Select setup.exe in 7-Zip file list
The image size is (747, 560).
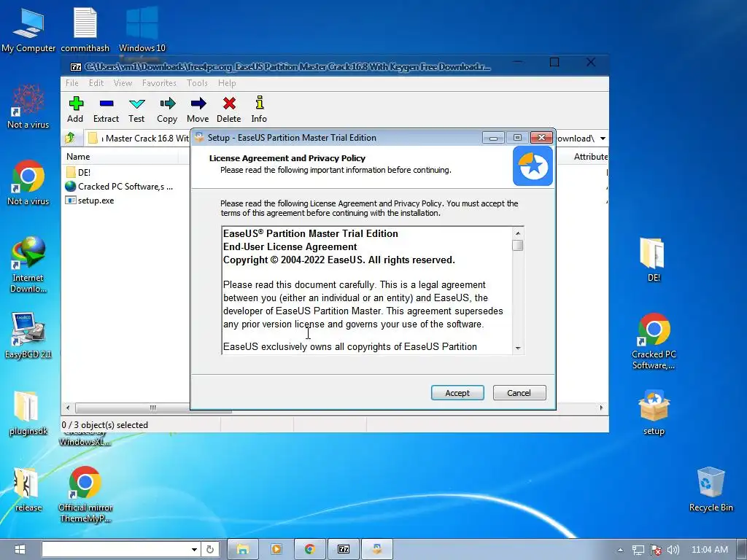[90, 201]
